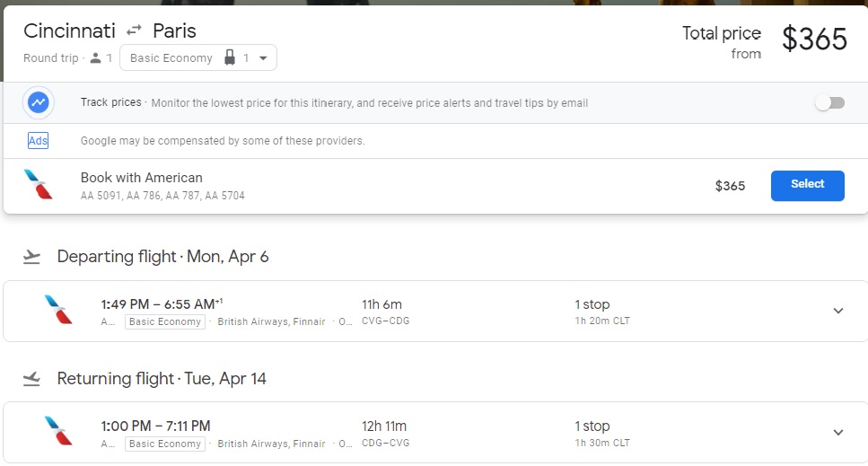This screenshot has height=466, width=868.
Task: Enable the Track prices toggle switch
Action: (x=829, y=103)
